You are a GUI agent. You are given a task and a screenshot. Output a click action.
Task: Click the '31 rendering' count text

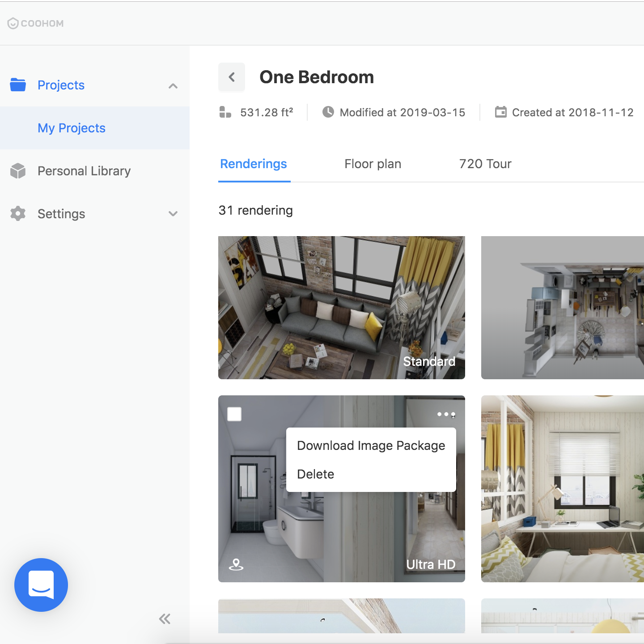256,210
